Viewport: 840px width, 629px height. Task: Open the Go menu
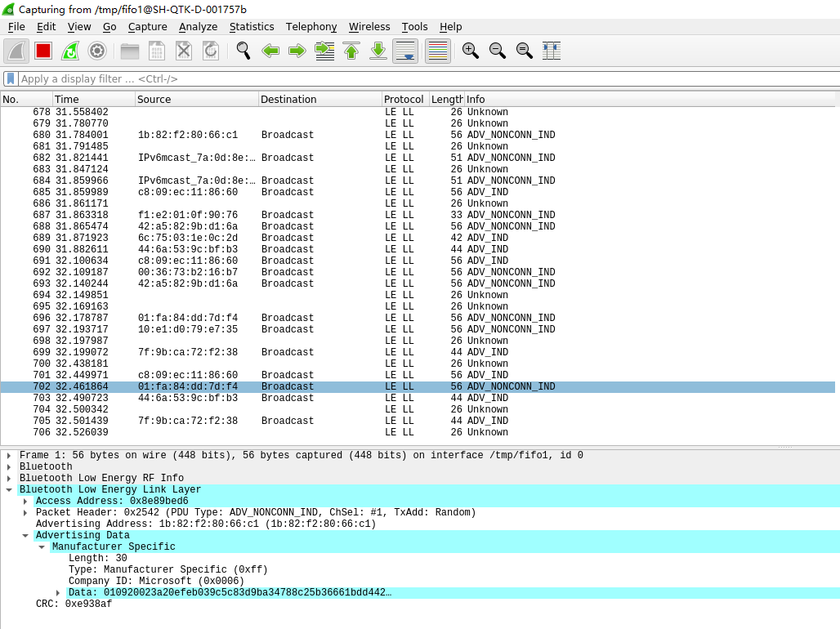(109, 27)
